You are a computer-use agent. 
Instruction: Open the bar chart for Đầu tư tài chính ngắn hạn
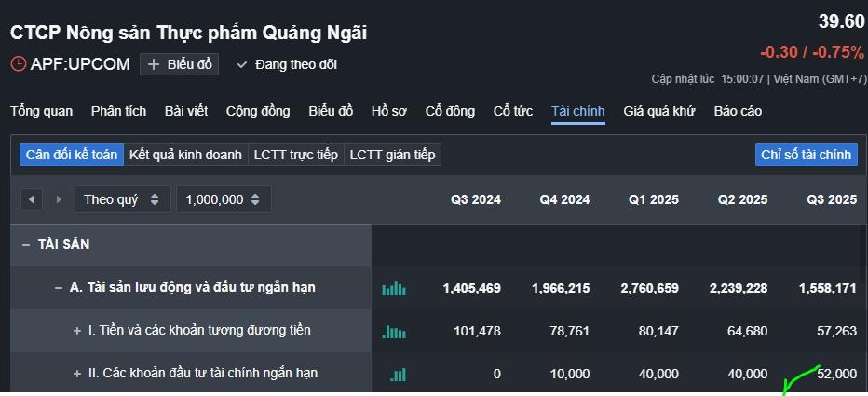pyautogui.click(x=398, y=375)
